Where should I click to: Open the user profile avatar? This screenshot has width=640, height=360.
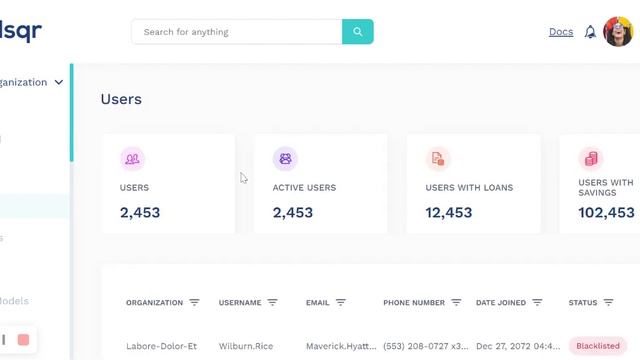[x=618, y=32]
